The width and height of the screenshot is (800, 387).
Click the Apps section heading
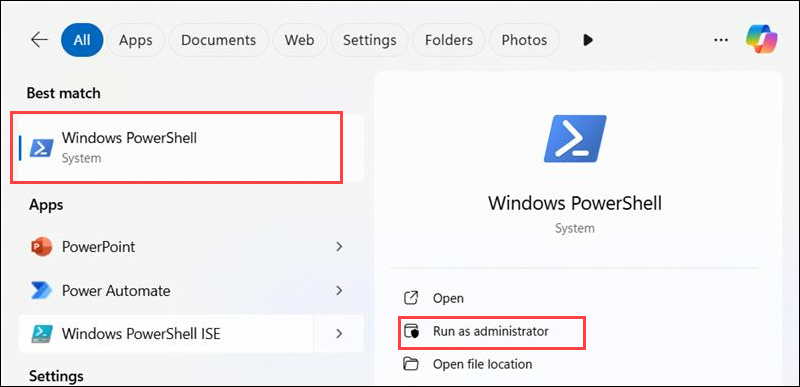click(46, 205)
